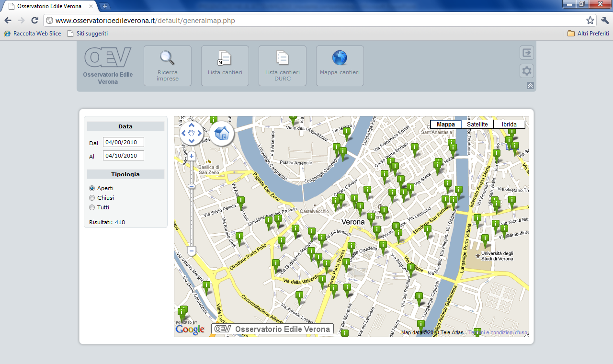Viewport: 613px width, 364px height.
Task: Click the hand icon in pan control
Action: tap(192, 133)
